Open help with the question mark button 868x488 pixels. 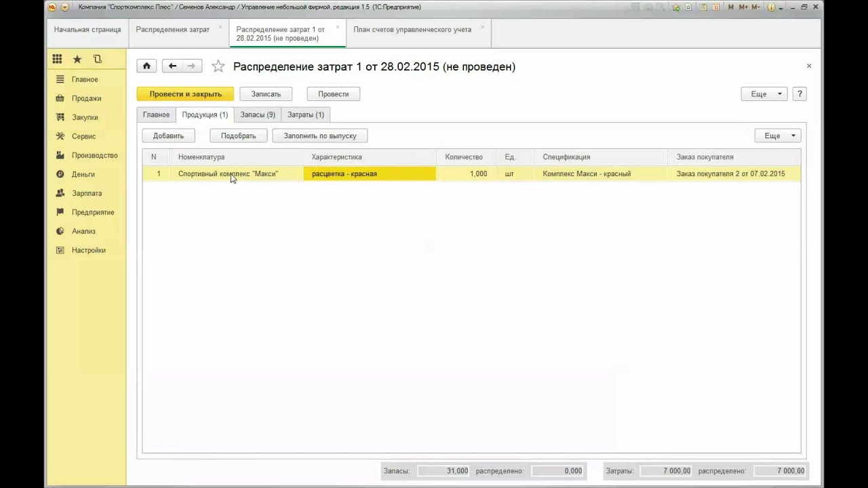click(x=800, y=94)
